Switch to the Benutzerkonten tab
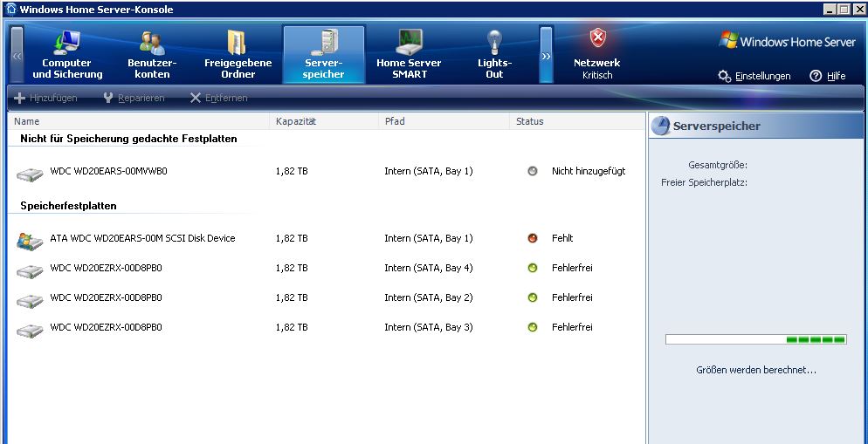The height and width of the screenshot is (444, 868). click(152, 55)
